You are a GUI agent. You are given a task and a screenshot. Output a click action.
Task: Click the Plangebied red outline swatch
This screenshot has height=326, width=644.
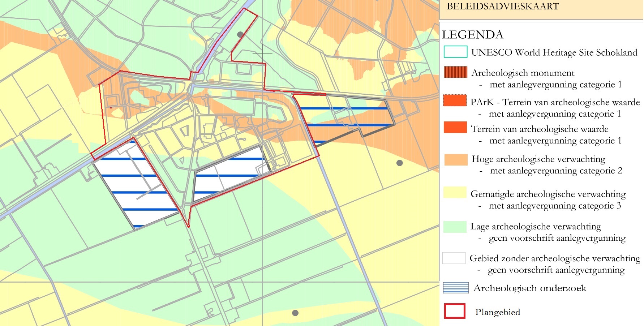455,311
